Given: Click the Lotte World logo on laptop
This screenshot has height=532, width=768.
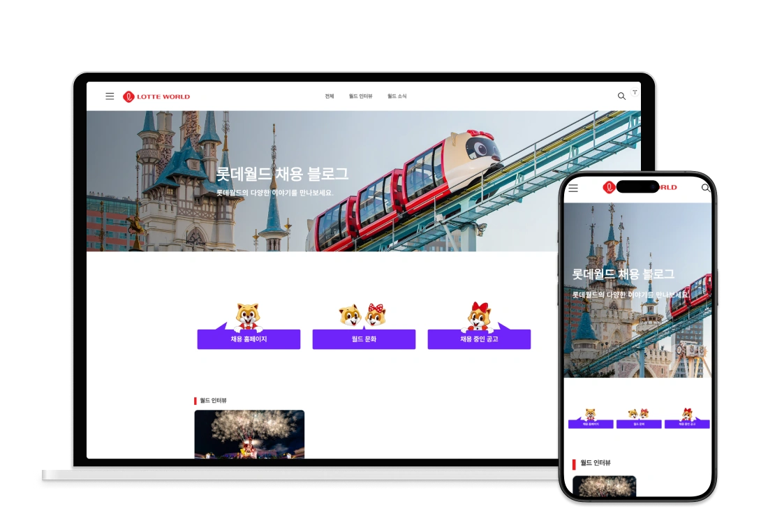Looking at the screenshot, I should point(156,96).
